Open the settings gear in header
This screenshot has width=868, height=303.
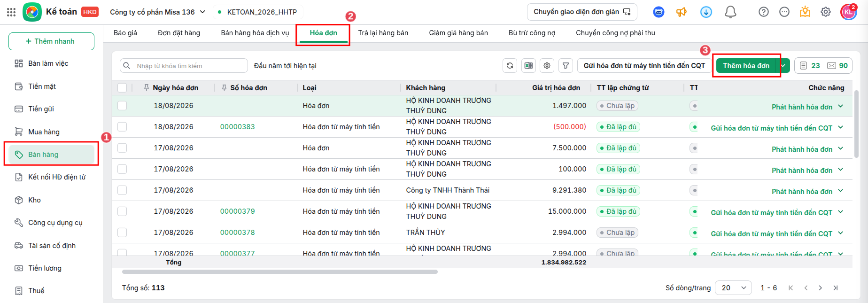(x=826, y=12)
